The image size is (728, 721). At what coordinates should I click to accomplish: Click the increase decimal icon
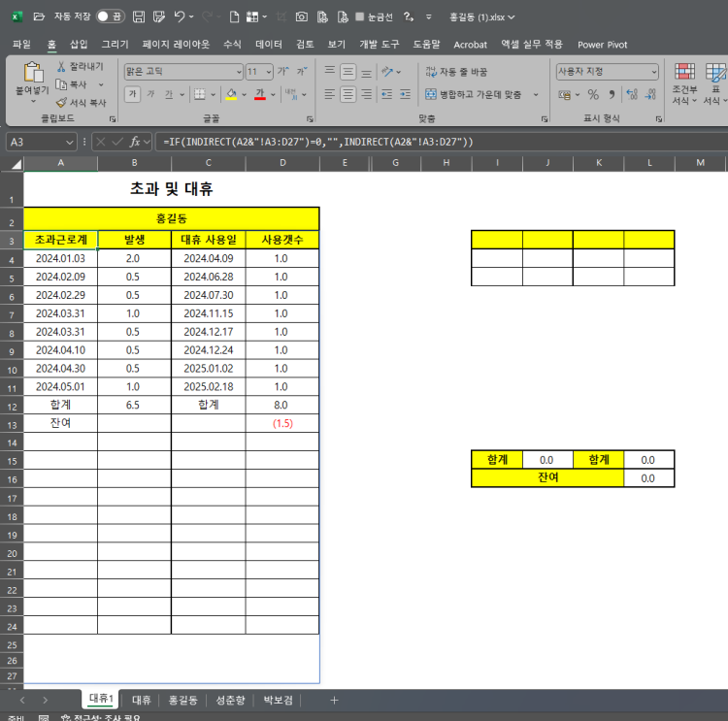pos(632,95)
